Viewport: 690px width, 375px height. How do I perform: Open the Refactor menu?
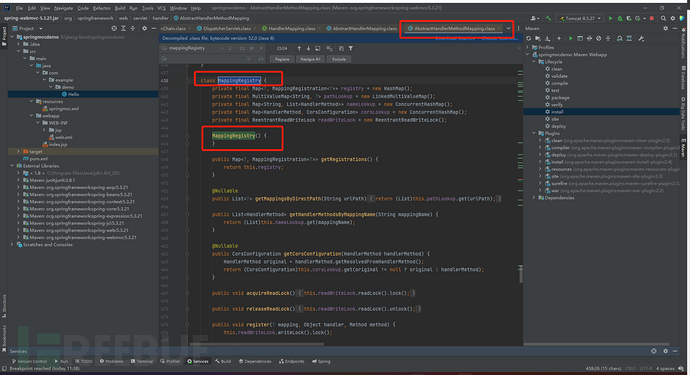[x=101, y=8]
